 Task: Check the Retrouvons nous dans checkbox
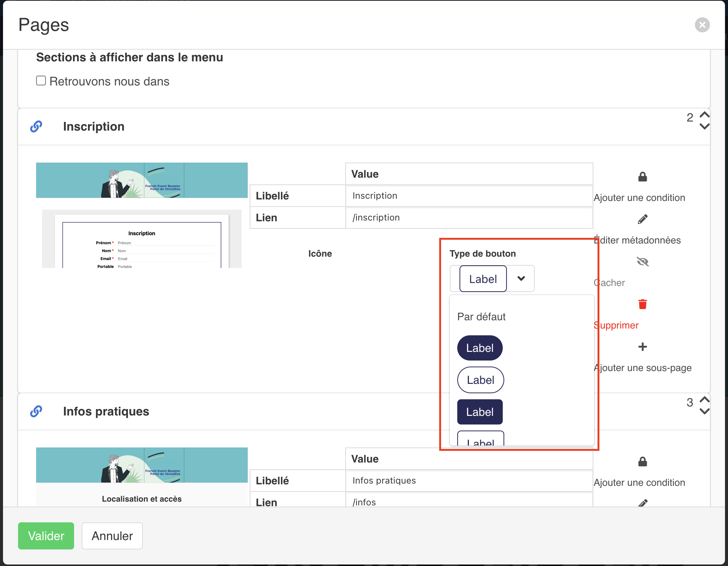click(41, 81)
